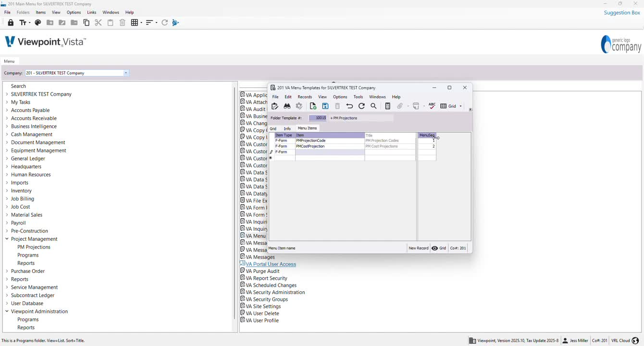Collapse the Project Management tree node
This screenshot has height=346, width=644.
click(x=7, y=239)
